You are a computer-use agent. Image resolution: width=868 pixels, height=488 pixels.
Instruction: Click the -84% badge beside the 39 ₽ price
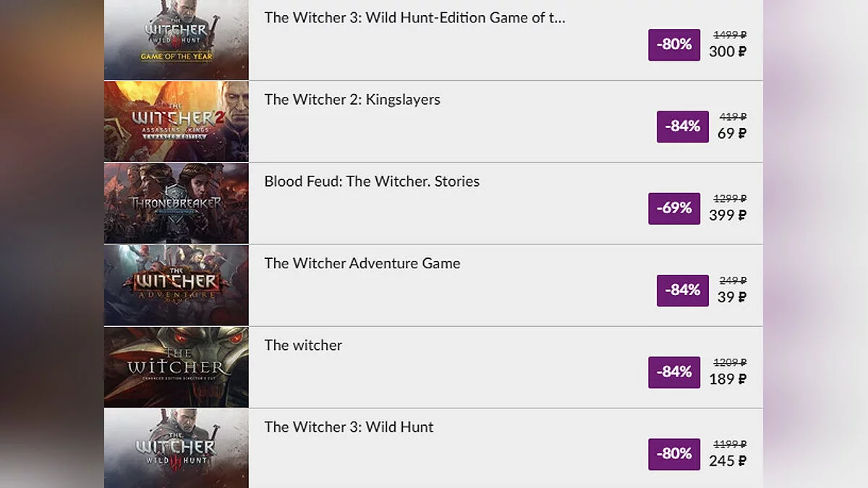(x=682, y=289)
